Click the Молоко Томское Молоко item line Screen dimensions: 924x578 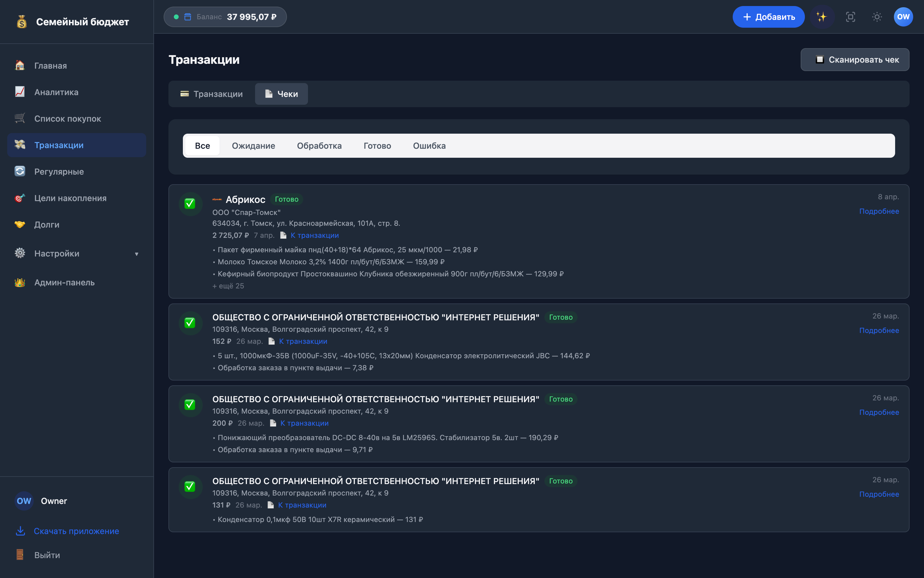328,262
